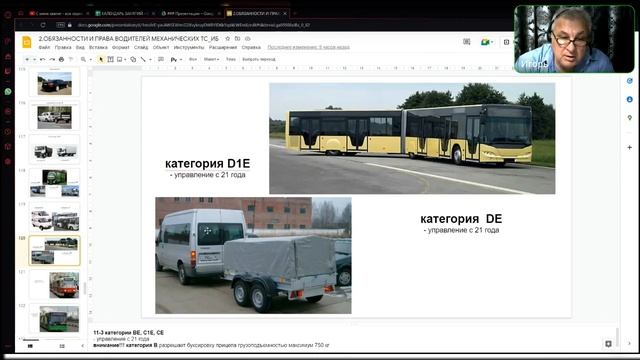The image size is (640, 360).
Task: Open the Вставка menu
Action: click(98, 47)
